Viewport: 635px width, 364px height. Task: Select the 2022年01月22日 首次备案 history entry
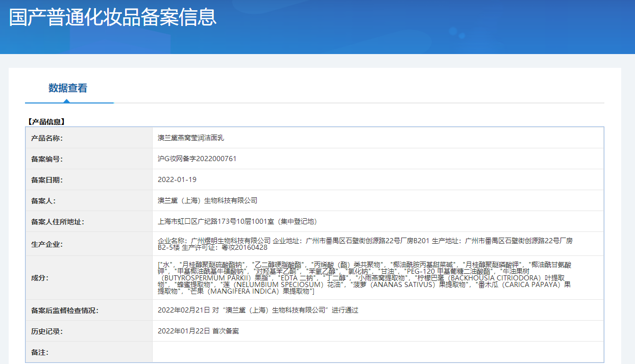tap(198, 331)
